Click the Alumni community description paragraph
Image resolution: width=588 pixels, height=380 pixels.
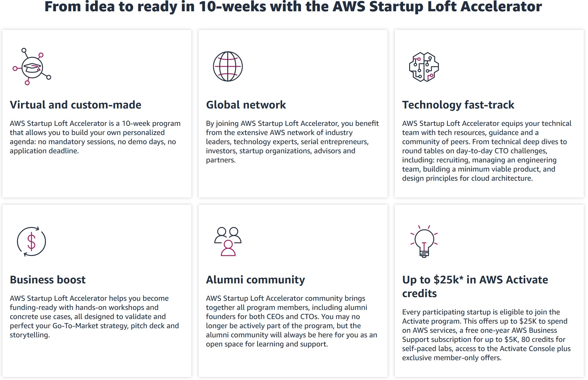[x=292, y=321]
